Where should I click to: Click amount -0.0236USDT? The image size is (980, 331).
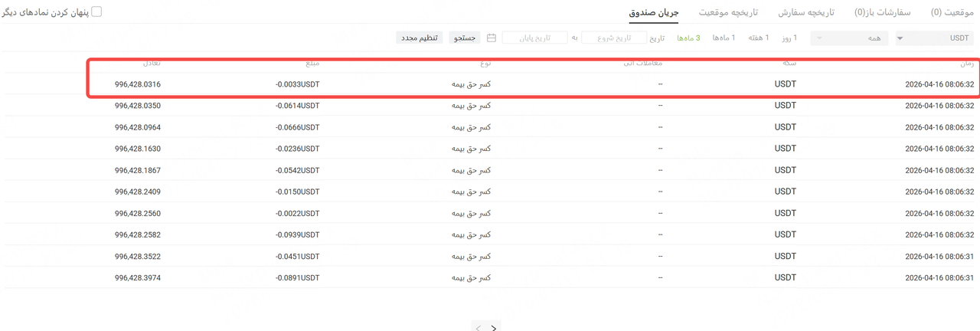point(298,148)
